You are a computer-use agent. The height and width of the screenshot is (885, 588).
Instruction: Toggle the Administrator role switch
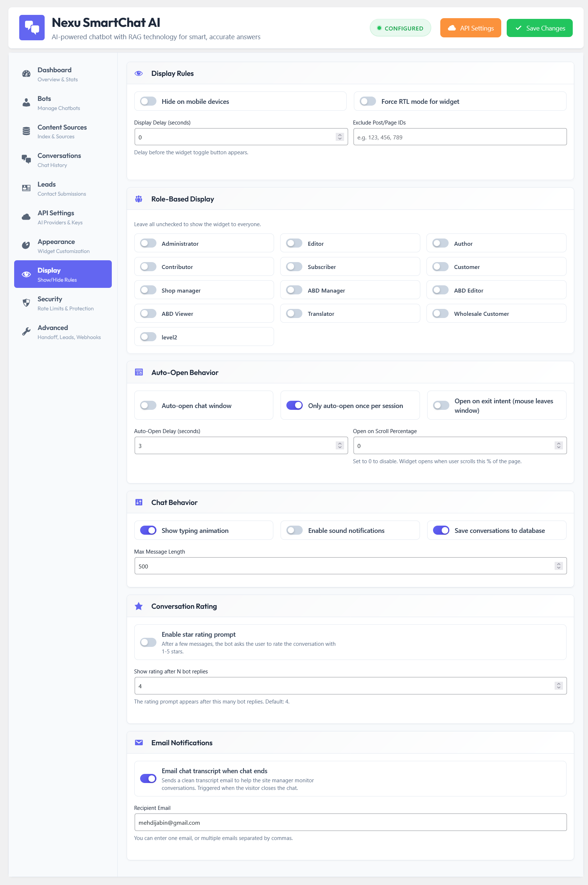[x=148, y=243]
